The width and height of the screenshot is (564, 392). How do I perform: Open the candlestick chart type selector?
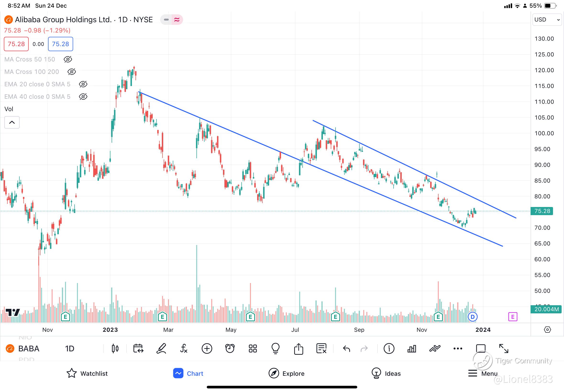(115, 348)
